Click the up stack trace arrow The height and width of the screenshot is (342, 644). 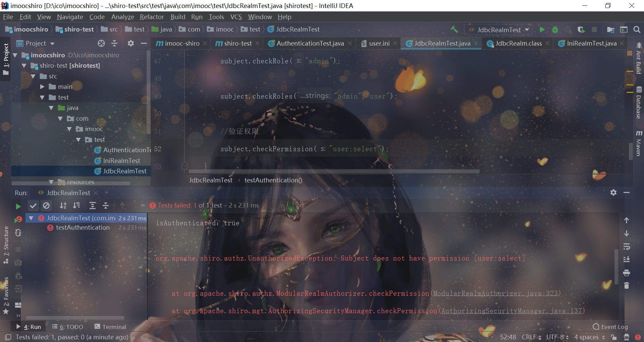tap(626, 220)
